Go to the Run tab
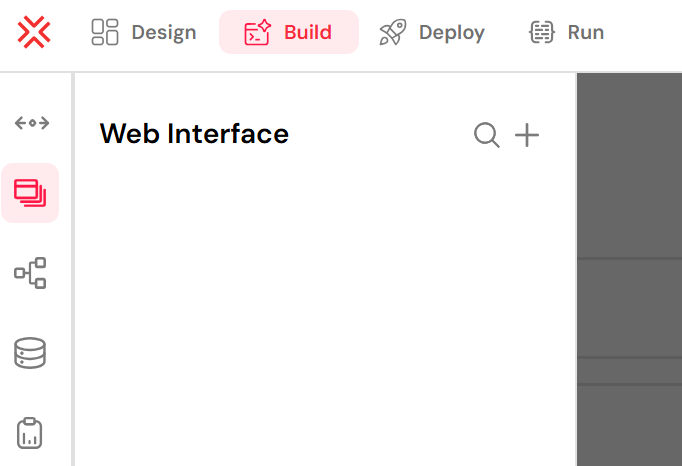The image size is (682, 466). click(567, 32)
